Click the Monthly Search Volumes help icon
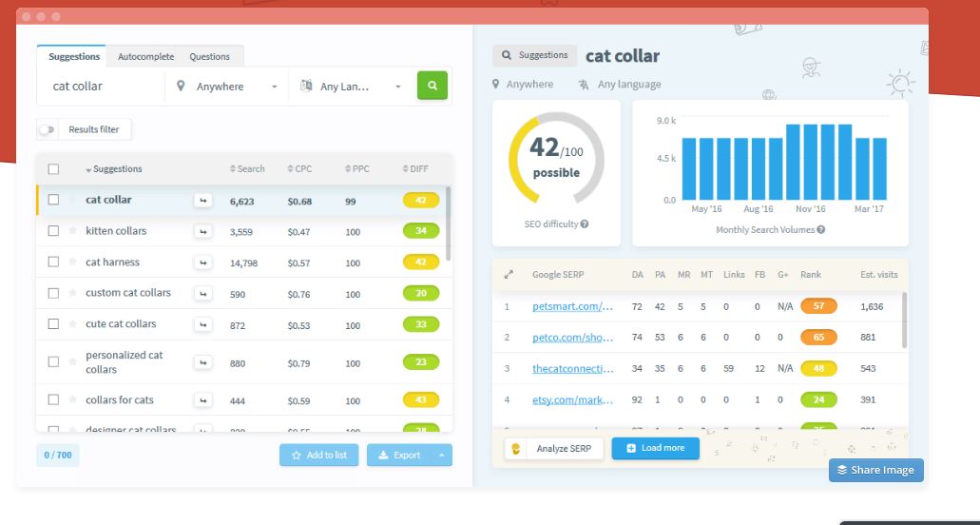 [821, 229]
